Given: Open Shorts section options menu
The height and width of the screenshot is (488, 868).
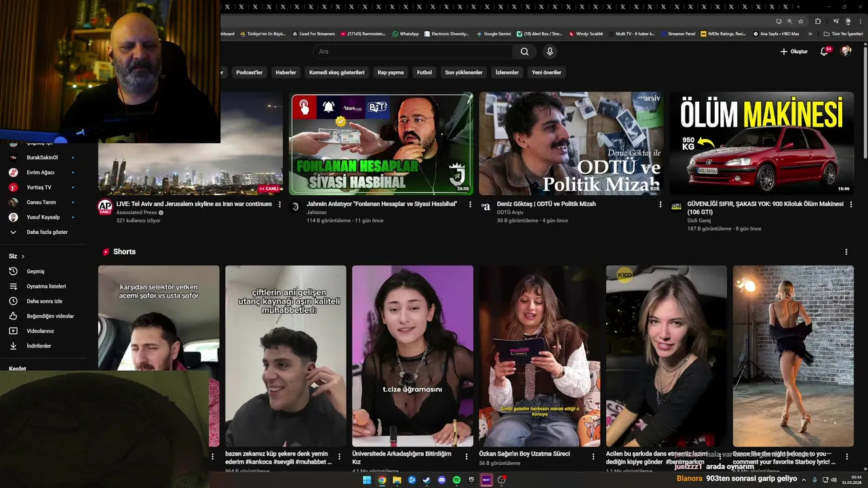Looking at the screenshot, I should [846, 251].
